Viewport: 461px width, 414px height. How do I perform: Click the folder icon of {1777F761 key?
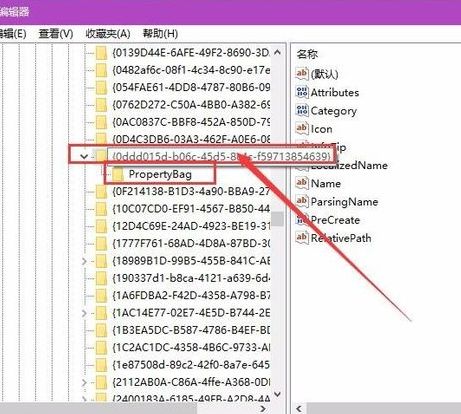(101, 244)
